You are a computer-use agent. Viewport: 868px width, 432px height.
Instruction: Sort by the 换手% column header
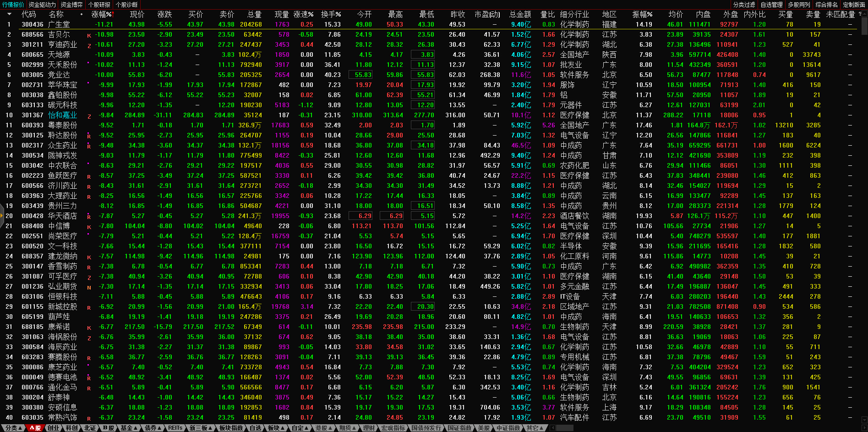[331, 14]
